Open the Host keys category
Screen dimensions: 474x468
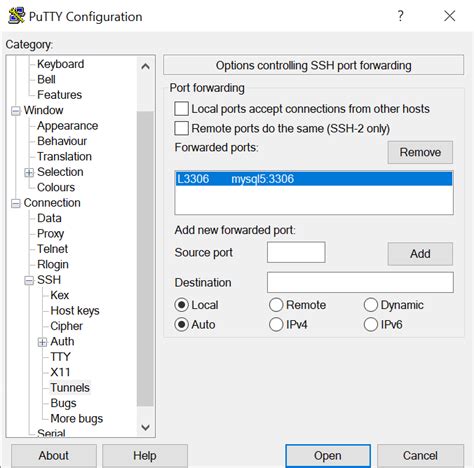[75, 311]
